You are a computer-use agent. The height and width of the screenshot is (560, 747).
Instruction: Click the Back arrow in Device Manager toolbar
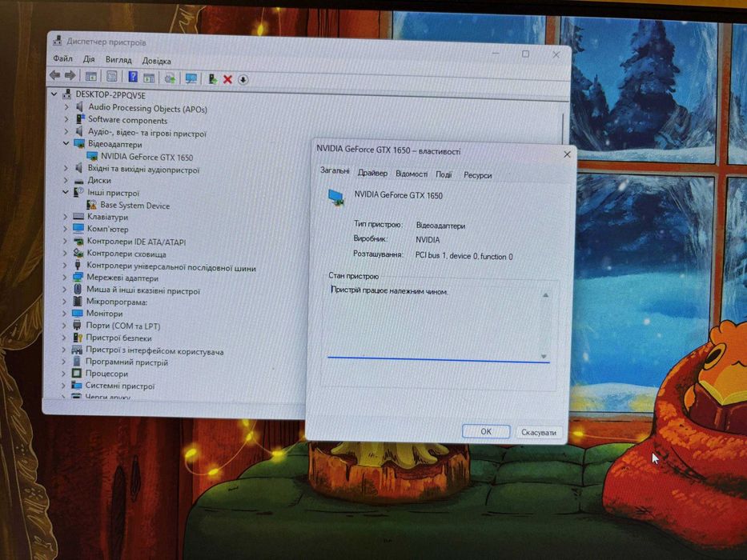coord(55,75)
